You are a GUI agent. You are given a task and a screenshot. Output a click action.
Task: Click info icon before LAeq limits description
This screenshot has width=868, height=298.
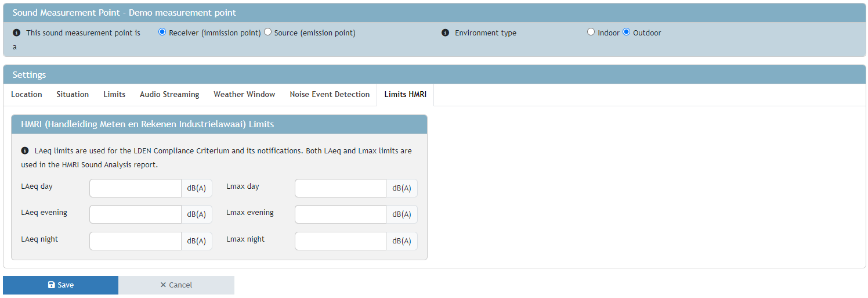pos(25,151)
